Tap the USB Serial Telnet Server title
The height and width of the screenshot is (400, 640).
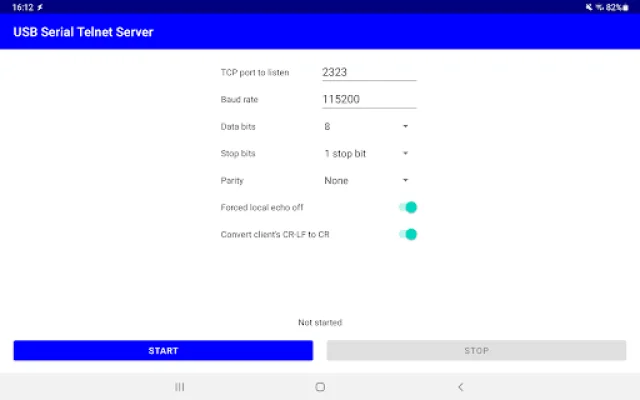[83, 32]
